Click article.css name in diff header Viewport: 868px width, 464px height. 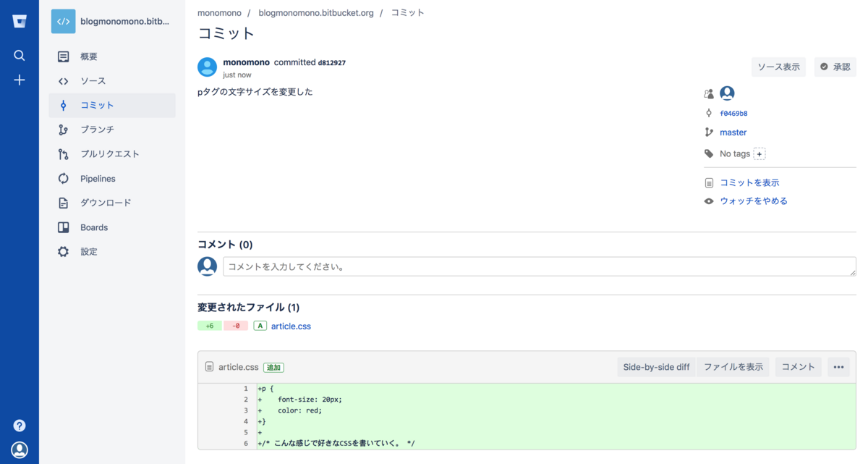(x=239, y=367)
